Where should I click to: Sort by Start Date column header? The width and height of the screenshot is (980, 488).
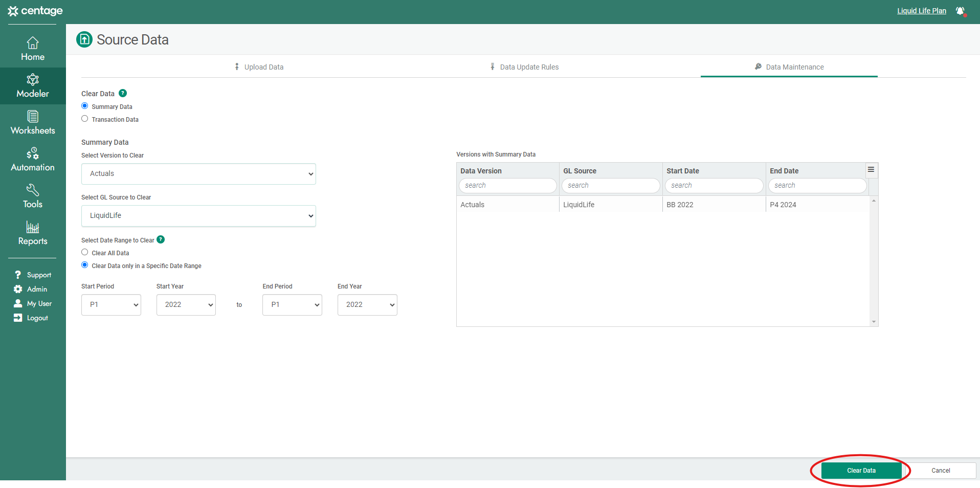pos(683,171)
